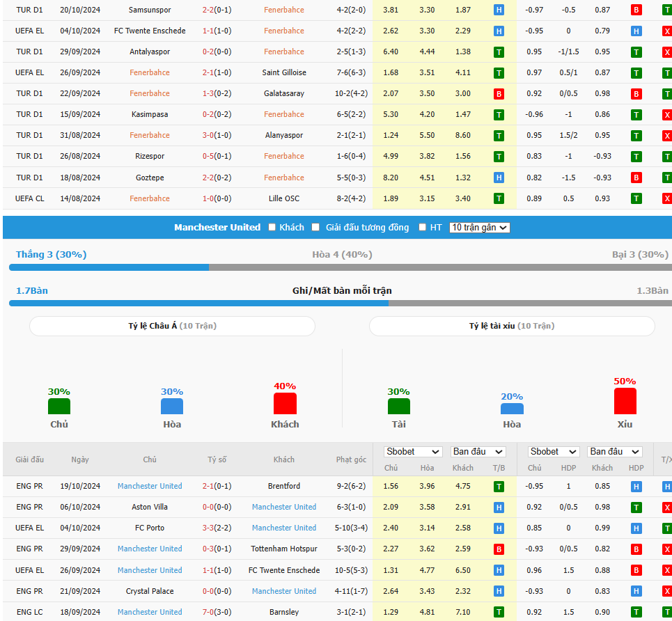
Task: Click the "Bại 3 (30%)" label
Action: [640, 255]
